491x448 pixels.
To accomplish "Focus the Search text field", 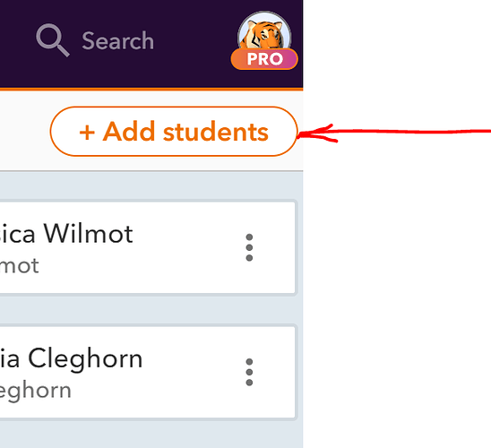I will 117,40.
